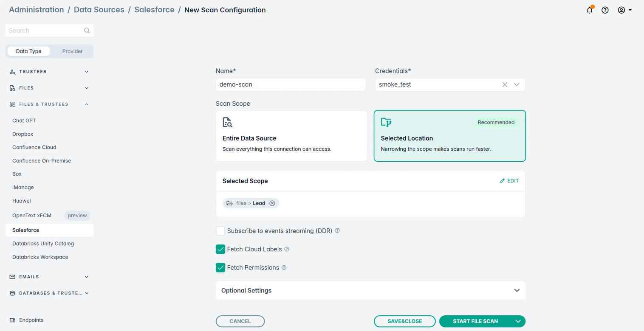Expand the EMAILS sidebar group

pos(49,277)
